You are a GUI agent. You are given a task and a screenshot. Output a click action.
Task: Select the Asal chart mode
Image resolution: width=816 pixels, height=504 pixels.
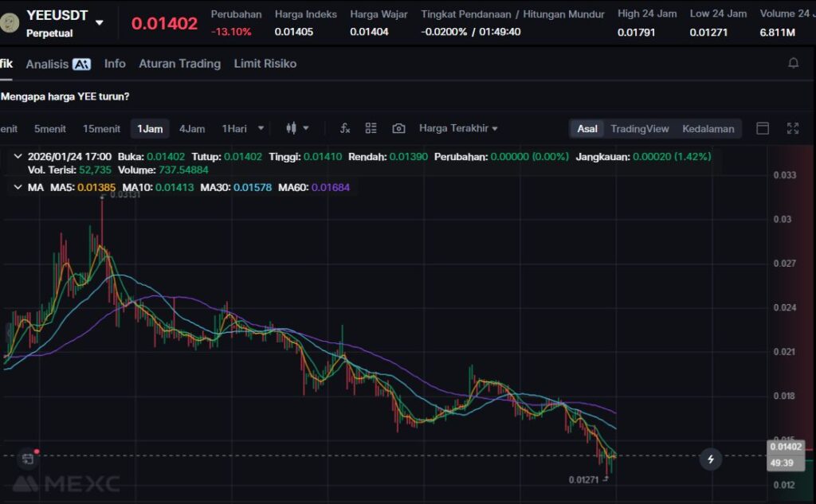click(587, 129)
